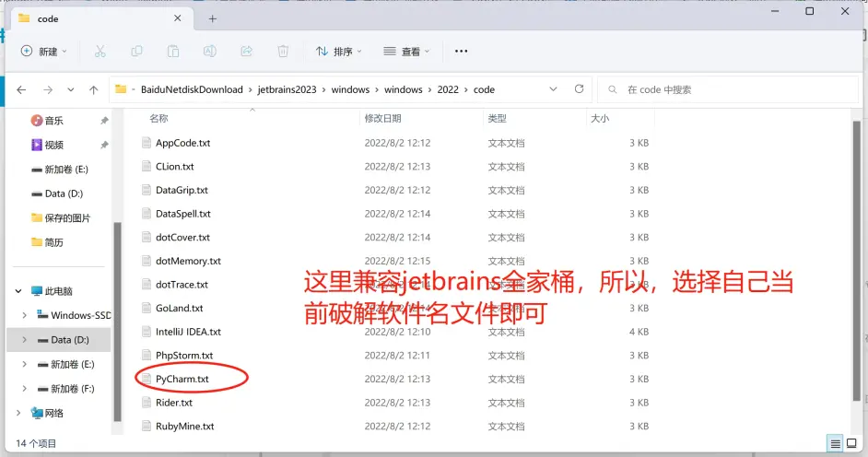
Task: Expand 新加卷 (F:) tree node
Action: pos(24,389)
